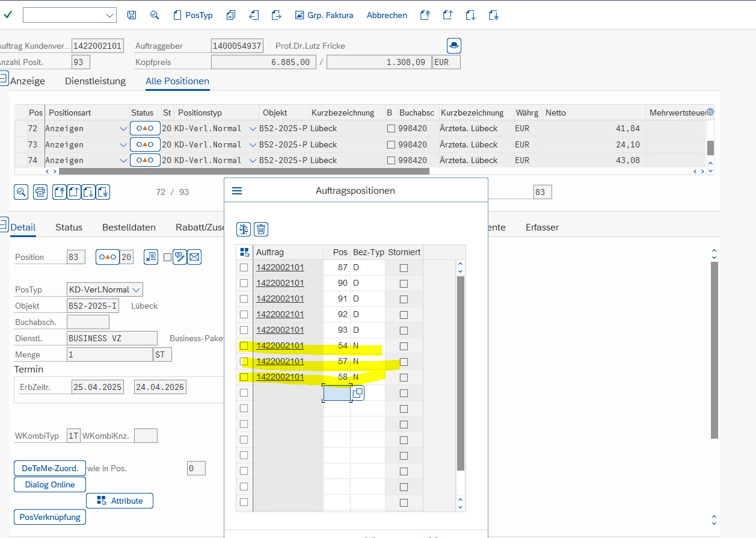Click the find magnifier icon in top toolbar

coord(155,15)
